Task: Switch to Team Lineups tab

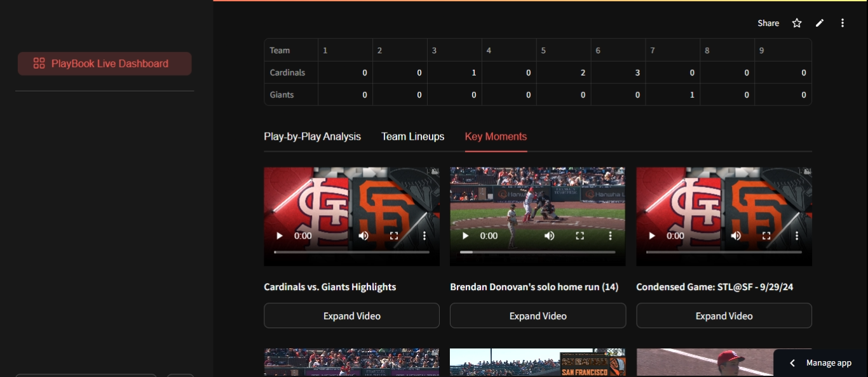Action: click(x=413, y=136)
